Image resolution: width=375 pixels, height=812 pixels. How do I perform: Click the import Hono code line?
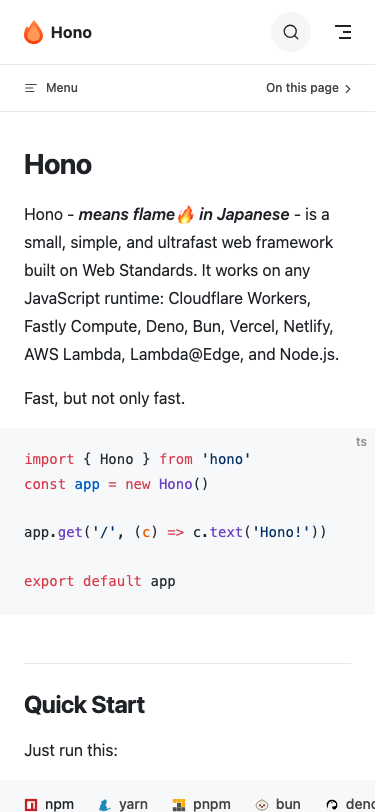tap(138, 459)
